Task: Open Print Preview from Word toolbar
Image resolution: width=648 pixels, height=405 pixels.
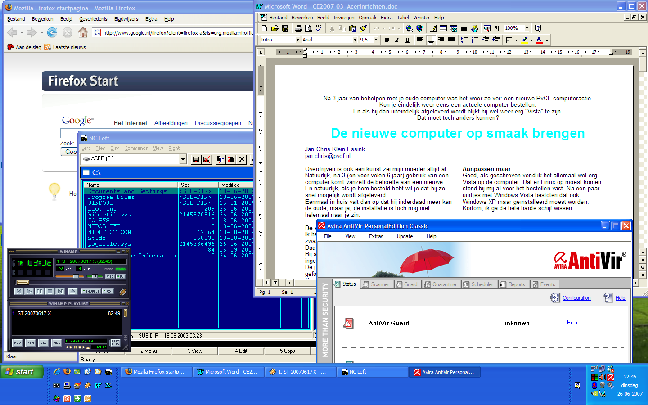Action: click(x=308, y=28)
